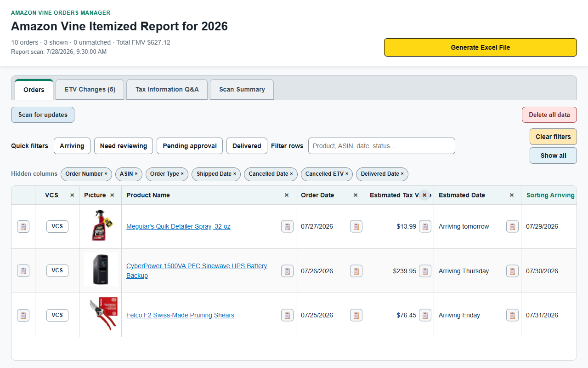
Task: Restore the hidden ASIN column
Action: coord(129,174)
